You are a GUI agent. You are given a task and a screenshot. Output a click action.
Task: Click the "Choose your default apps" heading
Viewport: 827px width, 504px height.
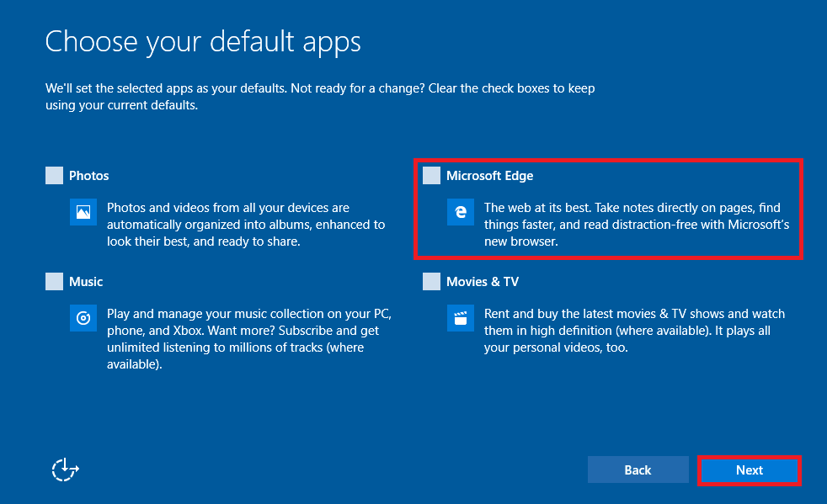click(203, 41)
